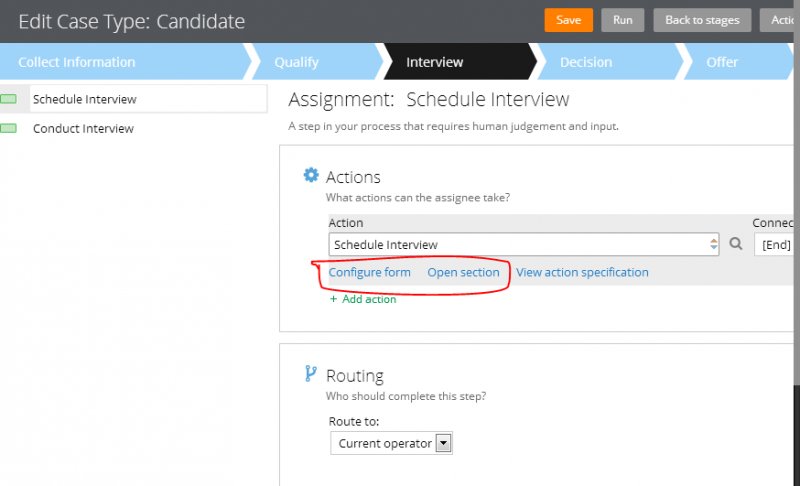
Task: Click the Actions gear icon
Action: coord(311,176)
